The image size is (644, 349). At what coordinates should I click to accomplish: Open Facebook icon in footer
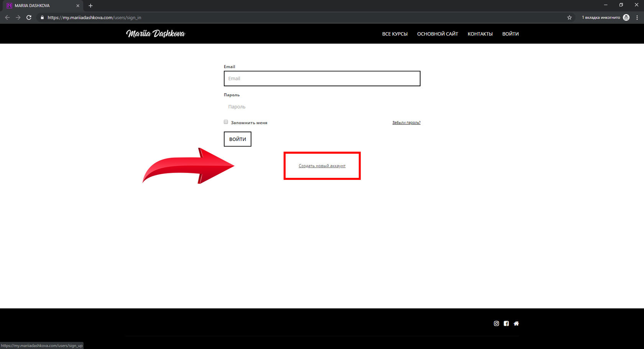506,324
